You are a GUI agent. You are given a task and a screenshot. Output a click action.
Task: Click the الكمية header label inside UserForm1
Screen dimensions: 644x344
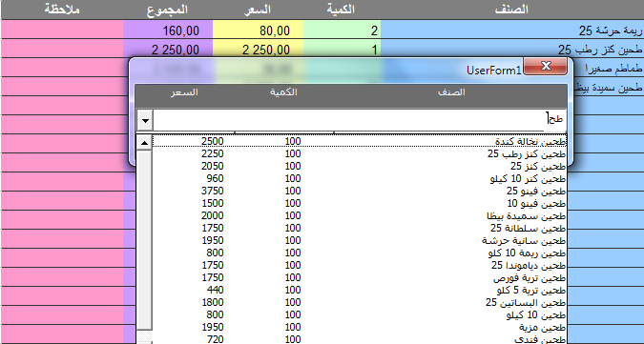click(x=283, y=92)
